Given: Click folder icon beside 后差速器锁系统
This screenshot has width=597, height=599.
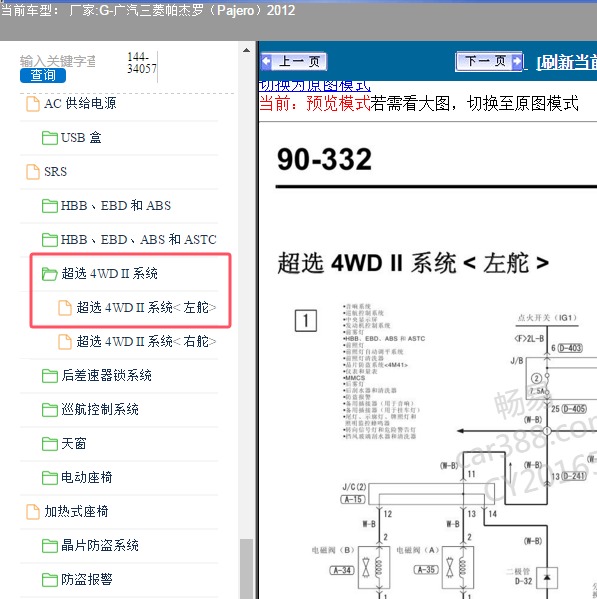Looking at the screenshot, I should click(50, 376).
